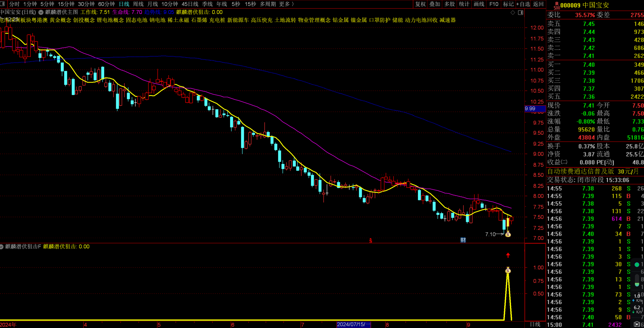Open the main chart indicator dropdown arrow

coord(41,12)
